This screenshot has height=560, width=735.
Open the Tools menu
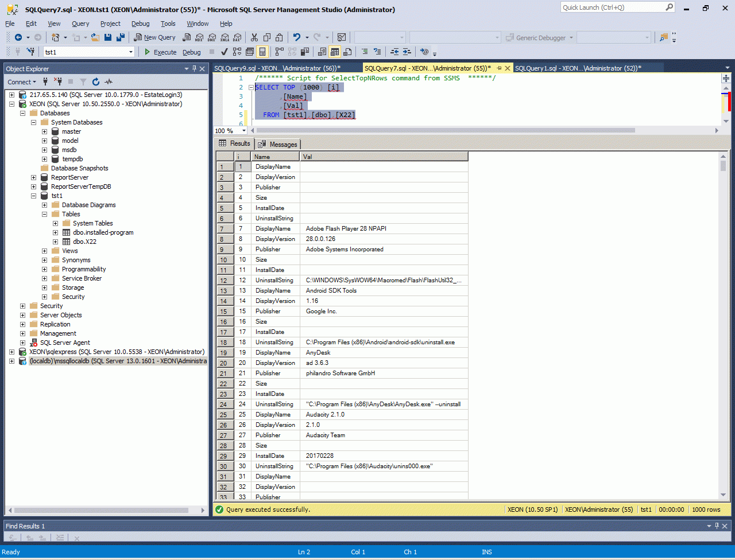coord(168,24)
